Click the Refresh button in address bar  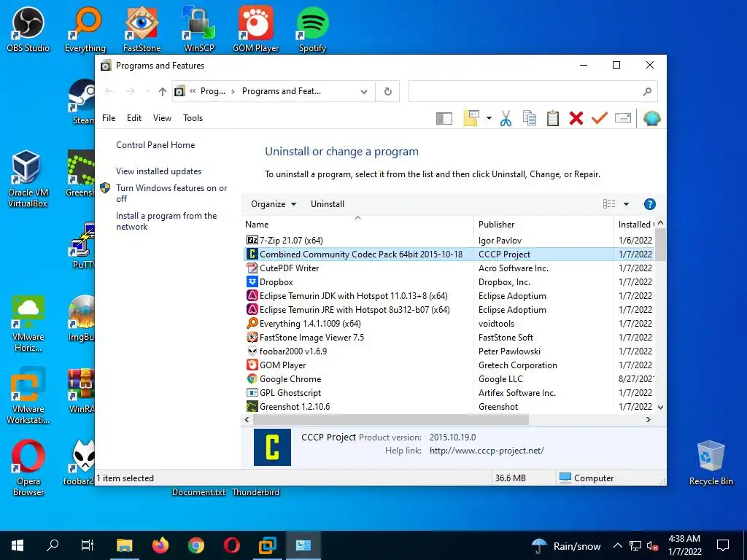point(388,91)
